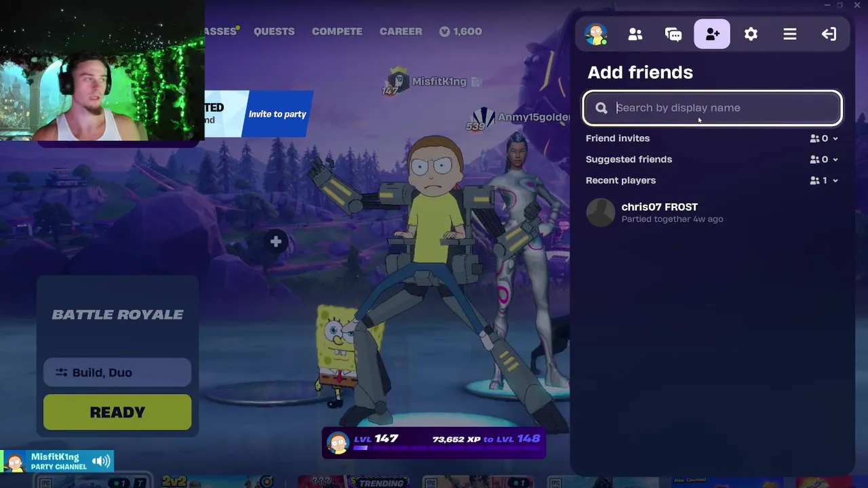Open the chat messages icon

click(673, 34)
